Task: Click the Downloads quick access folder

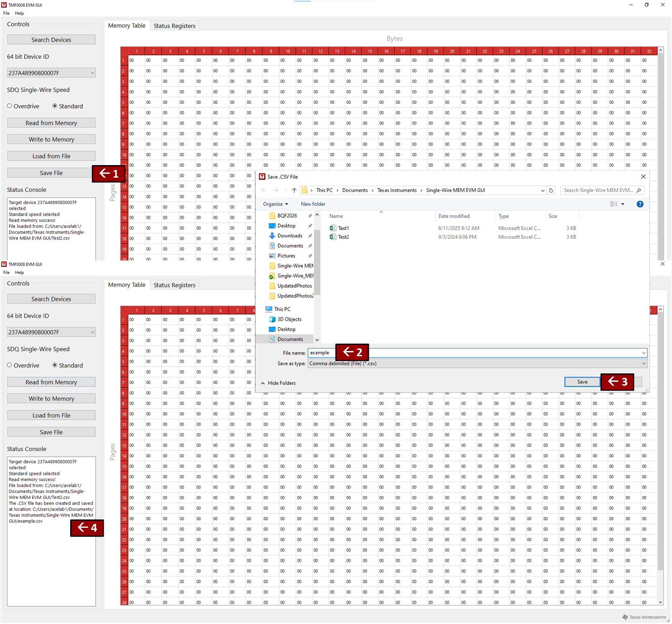Action: click(x=290, y=236)
